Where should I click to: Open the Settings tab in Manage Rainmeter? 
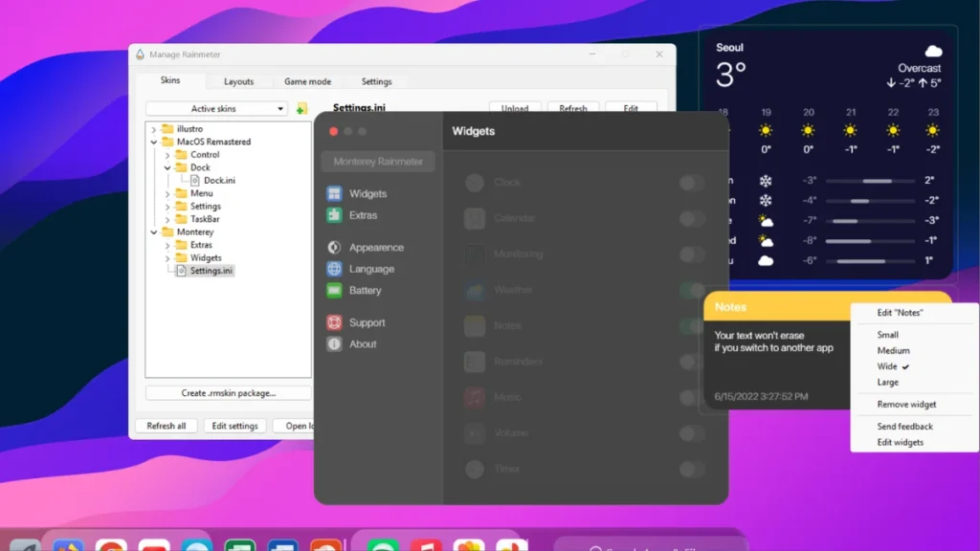pyautogui.click(x=376, y=82)
